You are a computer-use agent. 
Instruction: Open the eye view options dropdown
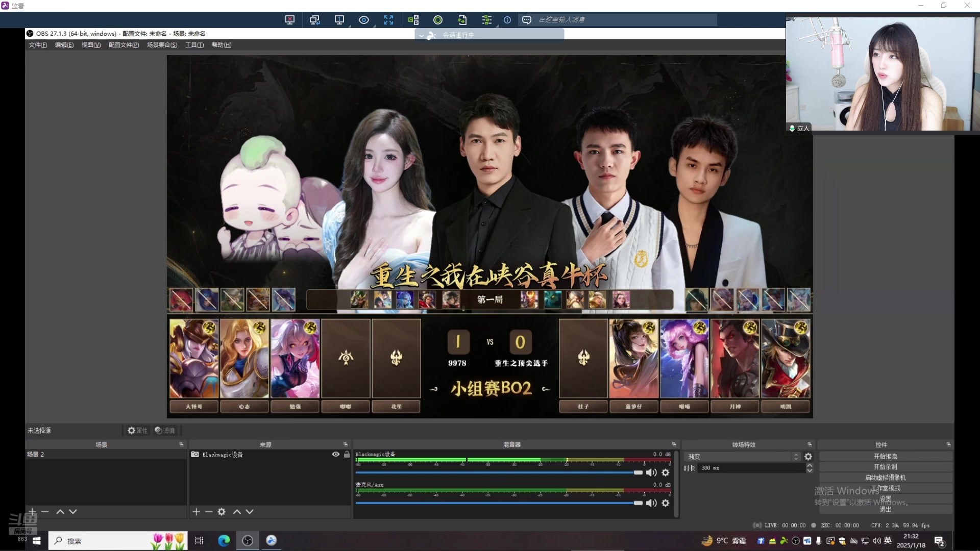[364, 20]
